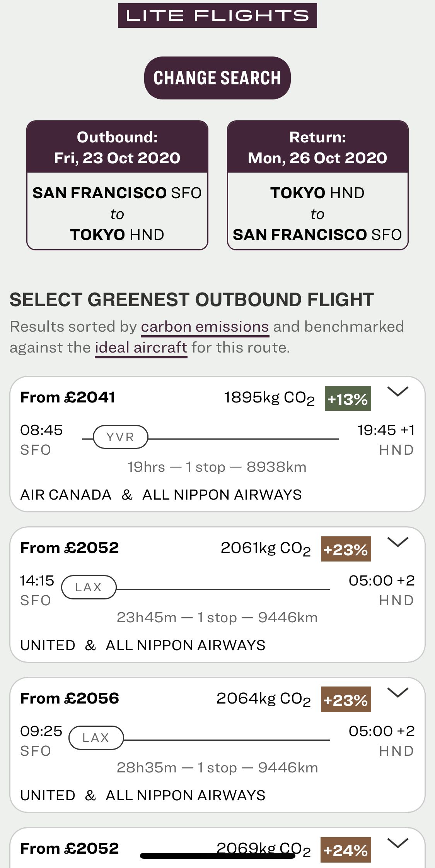Image resolution: width=435 pixels, height=868 pixels.
Task: Click the green +13% emissions badge
Action: click(x=348, y=399)
